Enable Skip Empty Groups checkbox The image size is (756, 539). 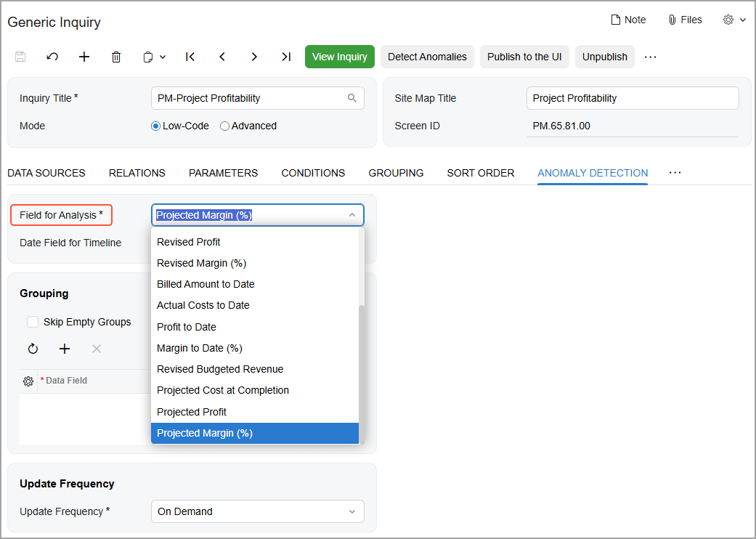[33, 322]
